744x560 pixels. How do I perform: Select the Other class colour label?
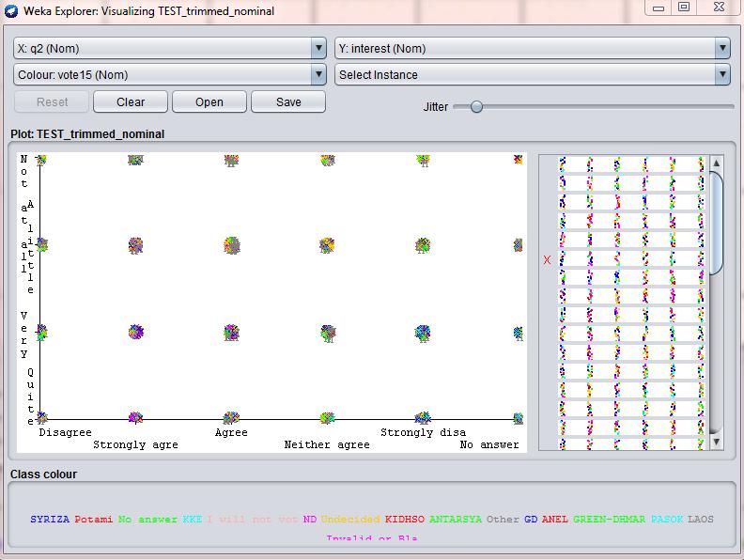(503, 520)
